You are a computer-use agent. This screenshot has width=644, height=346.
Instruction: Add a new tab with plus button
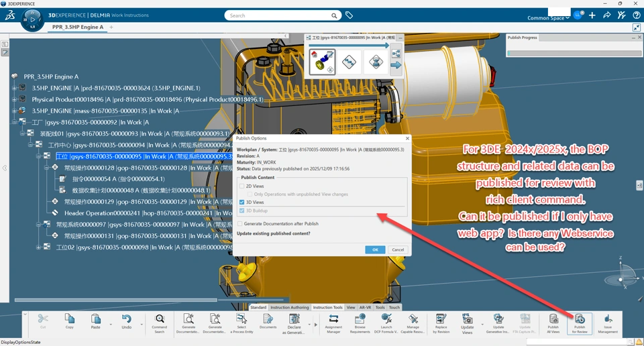pyautogui.click(x=111, y=27)
